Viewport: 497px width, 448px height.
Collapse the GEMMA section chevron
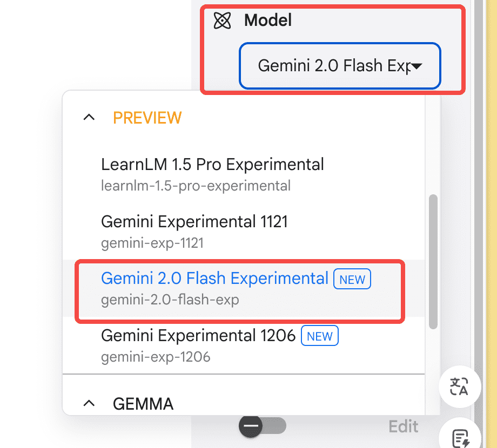click(89, 403)
